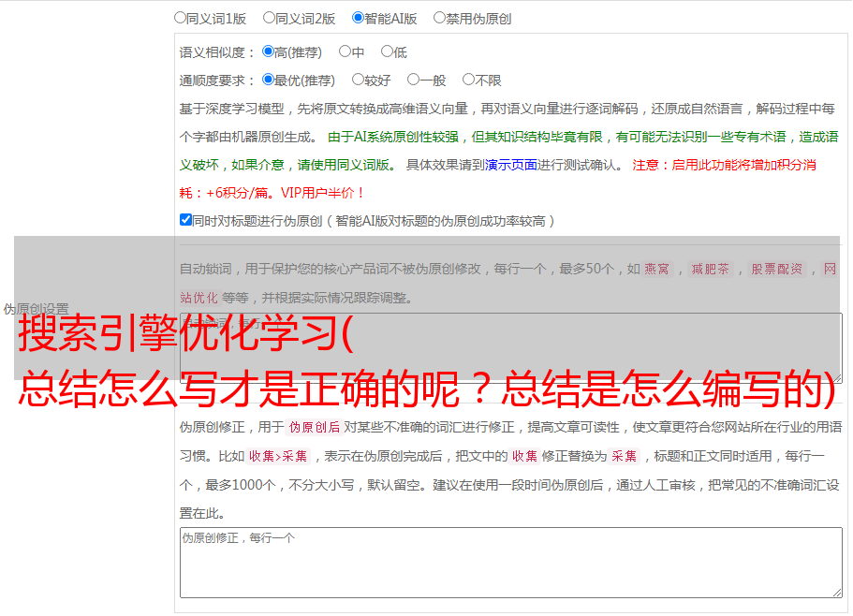Viewport: 853px width, 616px height.
Task: Click the 减肥茶 example keyword
Action: point(710,269)
